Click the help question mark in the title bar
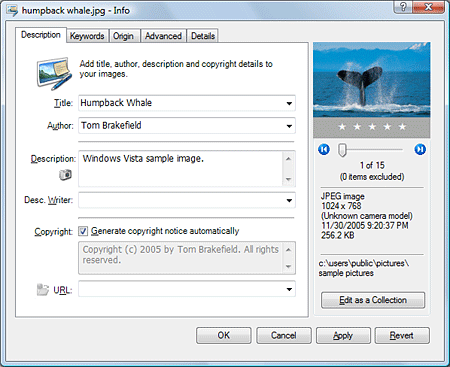The height and width of the screenshot is (367, 450). (x=403, y=7)
